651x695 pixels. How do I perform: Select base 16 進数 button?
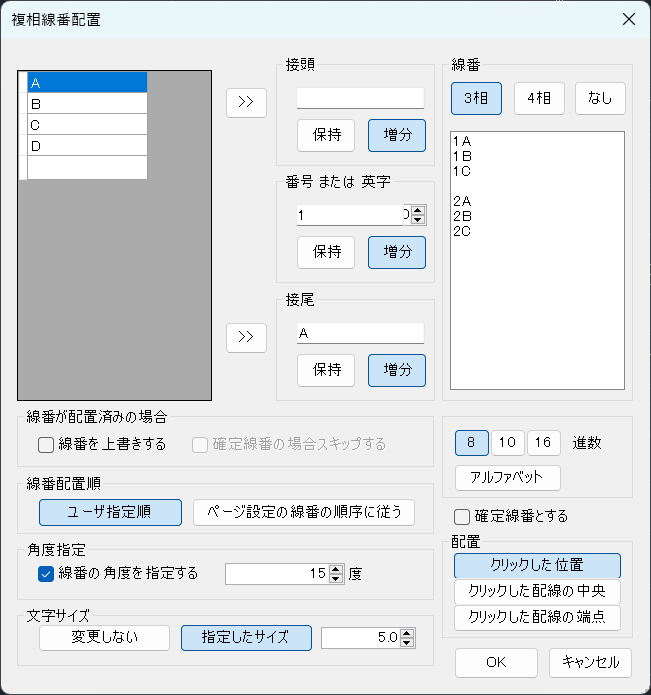[544, 443]
